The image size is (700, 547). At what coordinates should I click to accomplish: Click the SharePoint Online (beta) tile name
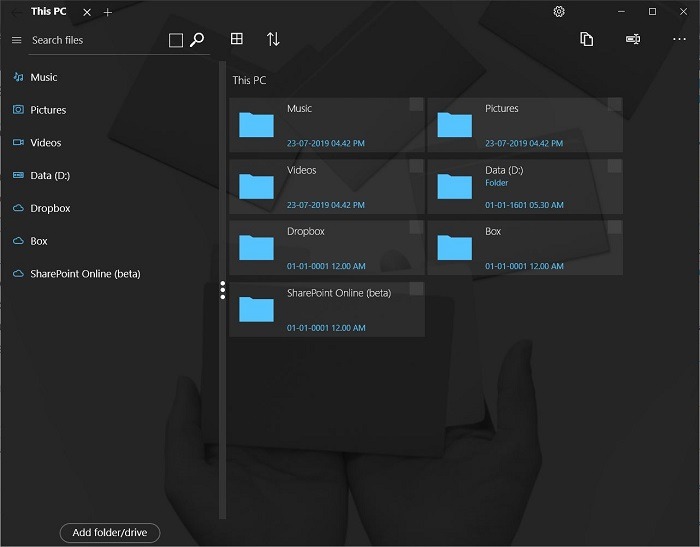[x=339, y=293]
